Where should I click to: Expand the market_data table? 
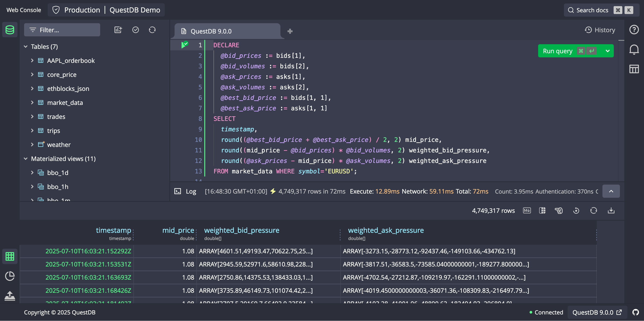[32, 102]
